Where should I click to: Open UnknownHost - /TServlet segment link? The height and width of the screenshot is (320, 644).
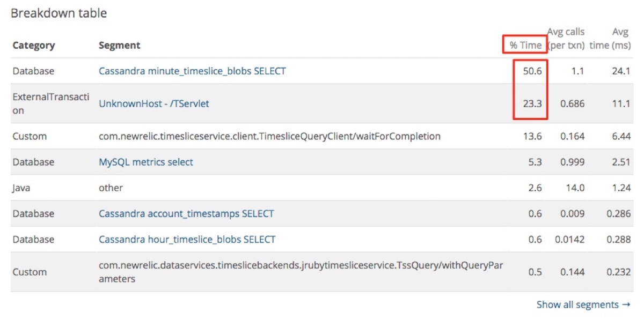coord(154,103)
